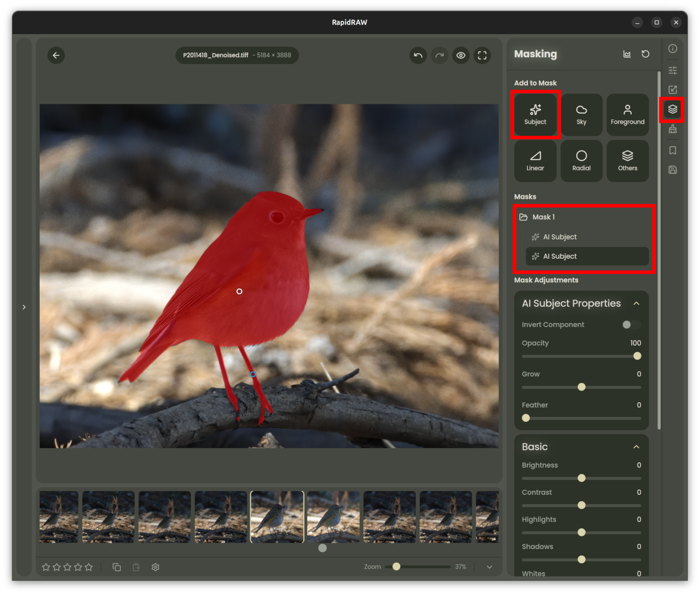This screenshot has height=594, width=700.
Task: Click the paste adjustments icon
Action: pyautogui.click(x=136, y=567)
